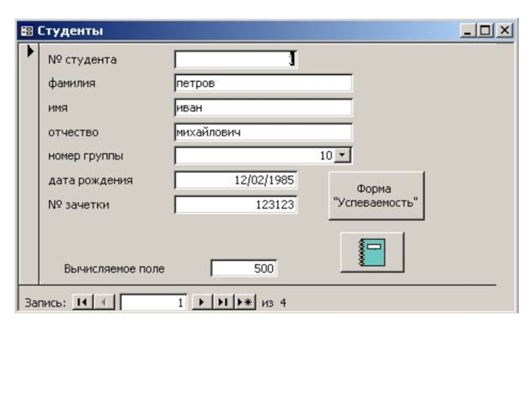Click the имя label

pos(58,108)
